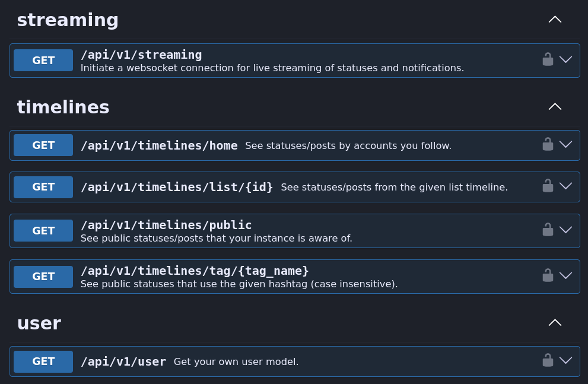This screenshot has height=384, width=588.
Task: Click the timelines section heading
Action: 63,107
